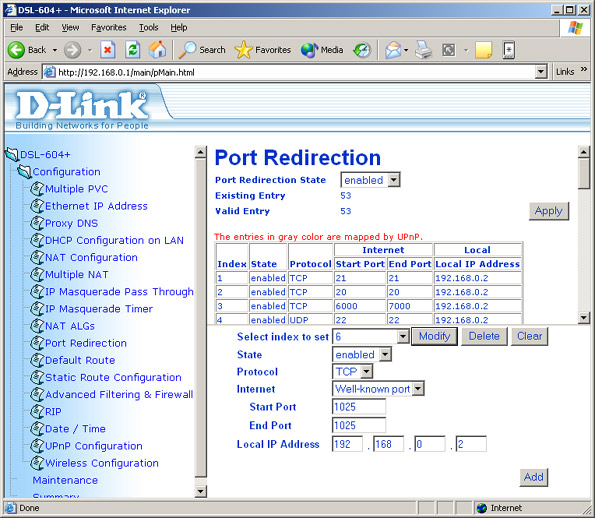Open the History clock icon
595x518 pixels.
click(x=362, y=50)
